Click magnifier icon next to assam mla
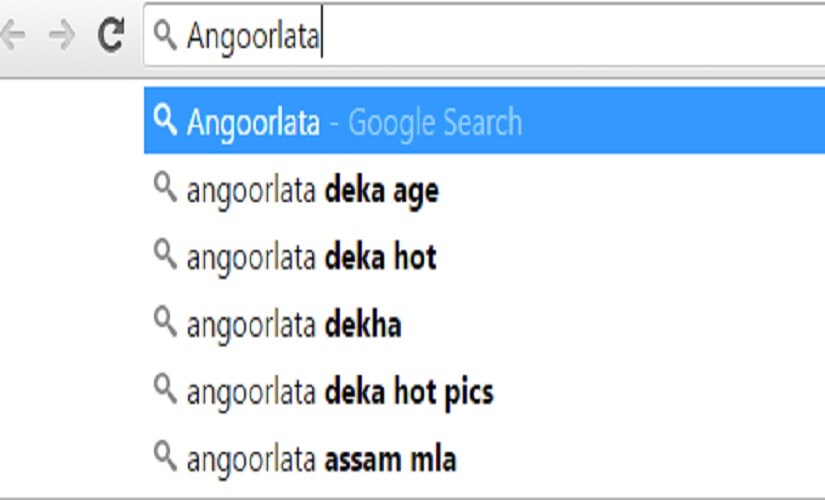The width and height of the screenshot is (825, 500). 165,456
